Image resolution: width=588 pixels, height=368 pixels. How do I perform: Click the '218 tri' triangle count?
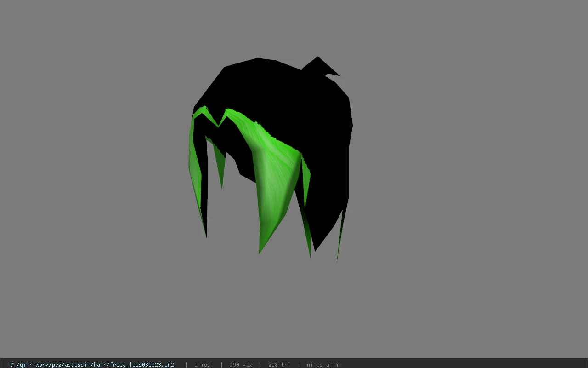(x=279, y=365)
